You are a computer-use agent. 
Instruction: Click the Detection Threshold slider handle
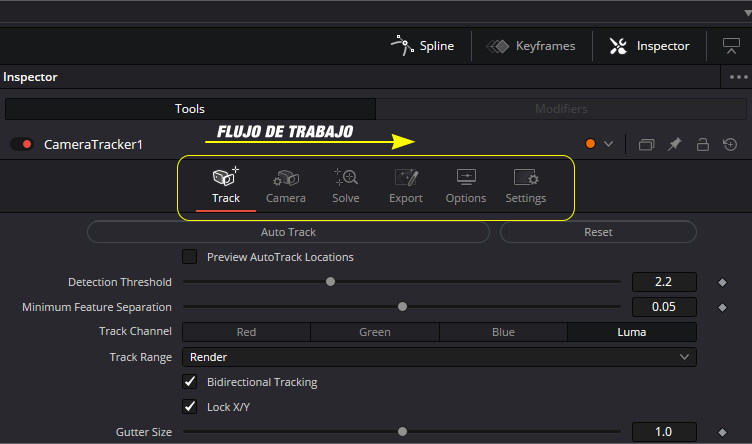pos(330,281)
